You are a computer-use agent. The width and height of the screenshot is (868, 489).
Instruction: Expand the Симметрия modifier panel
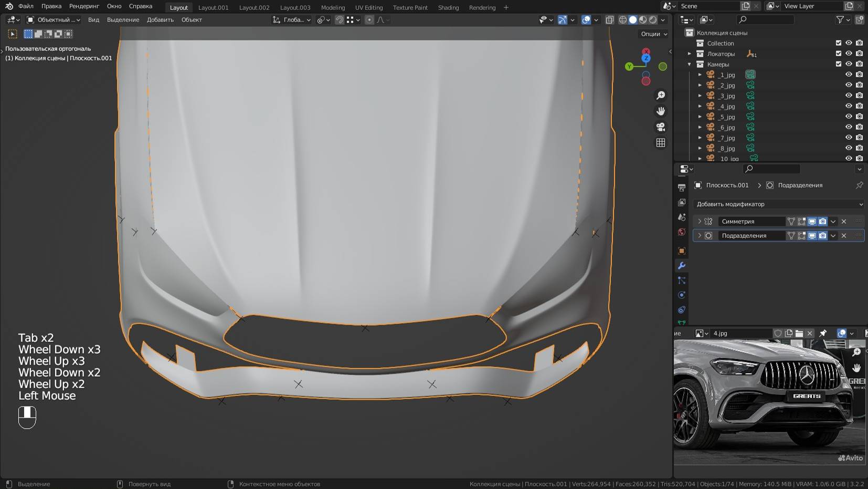[x=700, y=222]
